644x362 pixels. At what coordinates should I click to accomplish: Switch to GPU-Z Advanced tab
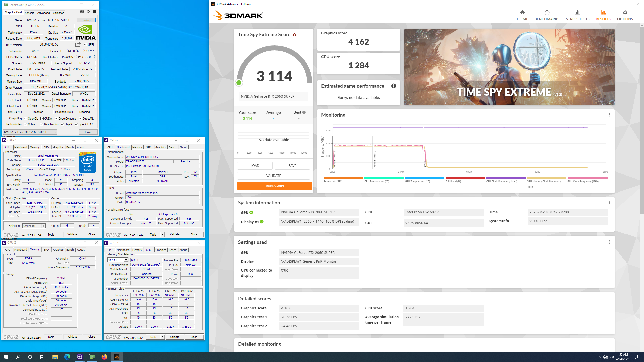[x=44, y=13]
